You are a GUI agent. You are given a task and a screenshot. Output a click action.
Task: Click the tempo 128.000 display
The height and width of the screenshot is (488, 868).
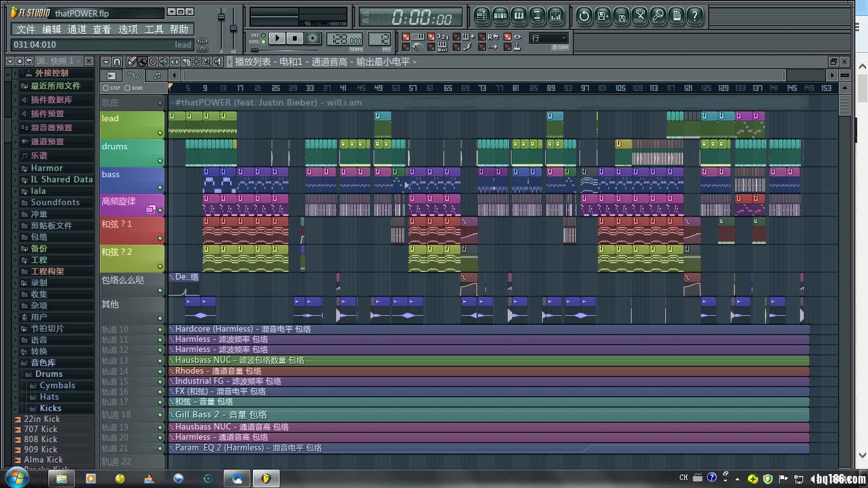click(x=344, y=39)
